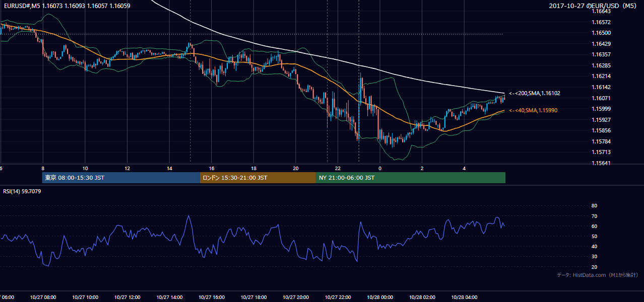This screenshot has height=302, width=644.
Task: Click bottom date label 10/27 22:00
Action: point(338,297)
